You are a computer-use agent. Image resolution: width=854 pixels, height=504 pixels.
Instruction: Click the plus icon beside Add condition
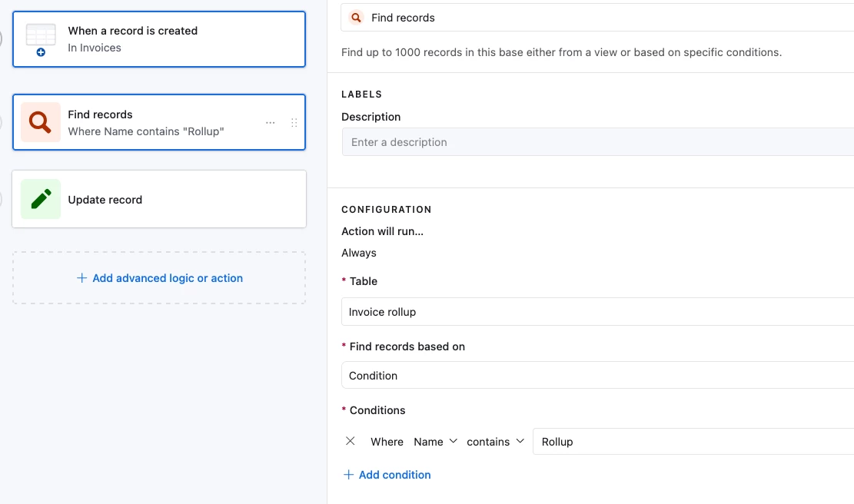[x=348, y=475]
